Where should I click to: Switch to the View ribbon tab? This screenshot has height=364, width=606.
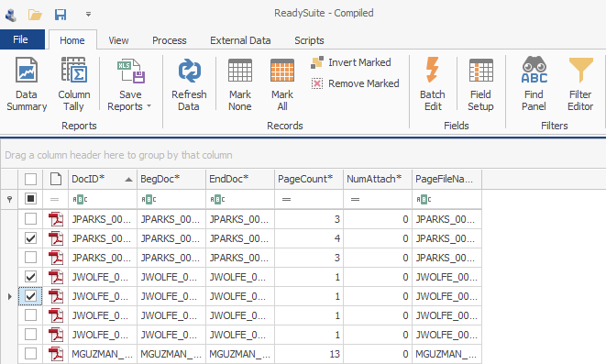pyautogui.click(x=118, y=40)
